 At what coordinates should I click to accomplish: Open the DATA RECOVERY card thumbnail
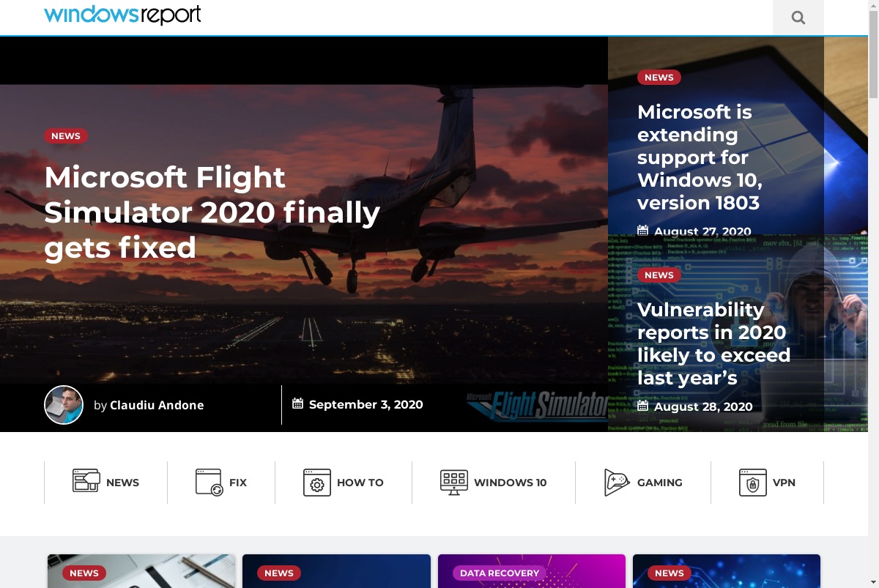point(532,571)
